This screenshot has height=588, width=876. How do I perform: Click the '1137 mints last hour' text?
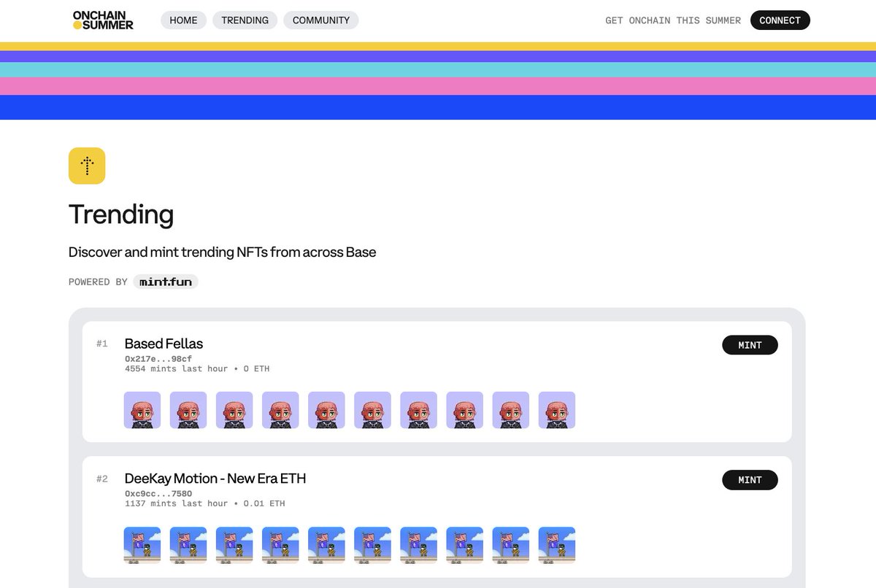coord(176,504)
